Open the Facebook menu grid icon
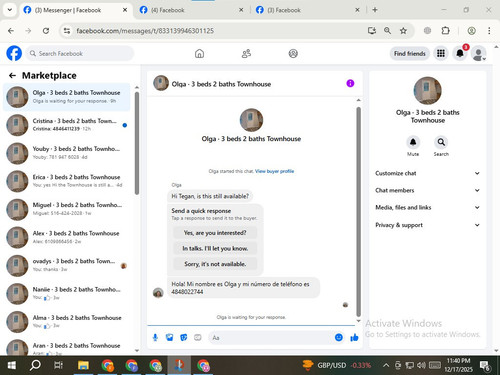 [x=441, y=53]
